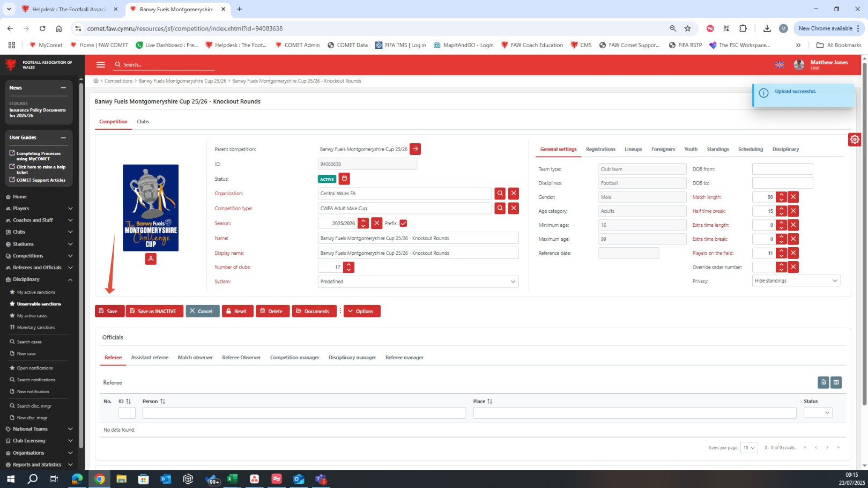
Task: Click upload logo icon under cup image
Action: pyautogui.click(x=151, y=259)
